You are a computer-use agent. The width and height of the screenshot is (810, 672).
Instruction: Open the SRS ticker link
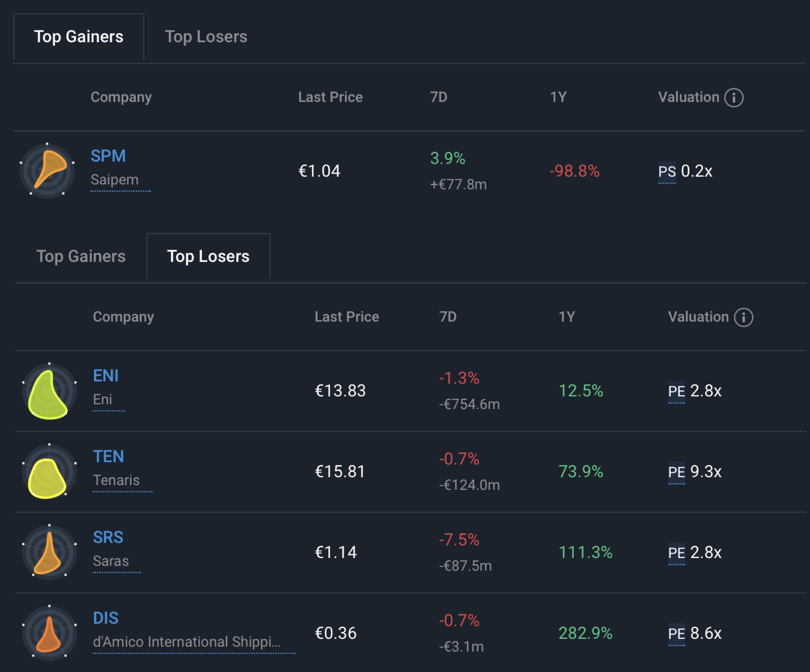[x=108, y=537]
